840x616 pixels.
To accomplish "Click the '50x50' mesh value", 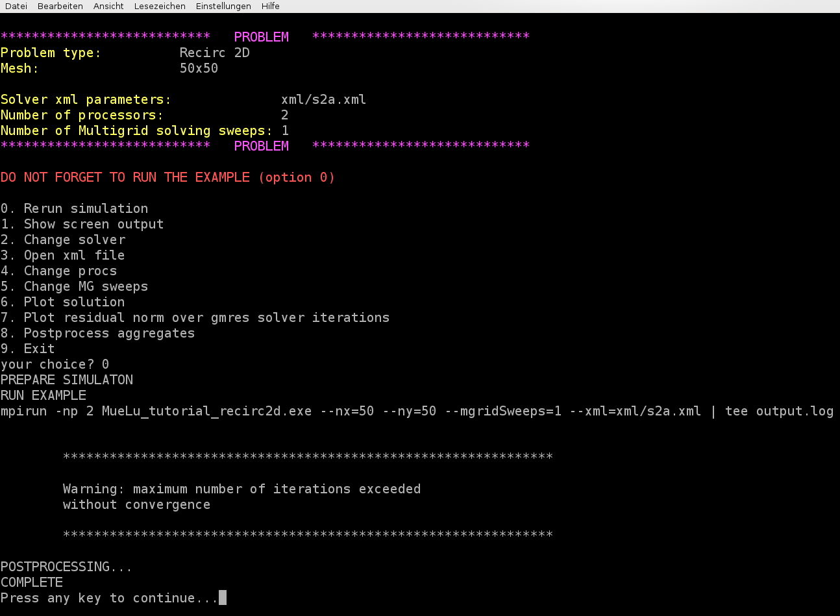I will pyautogui.click(x=199, y=68).
